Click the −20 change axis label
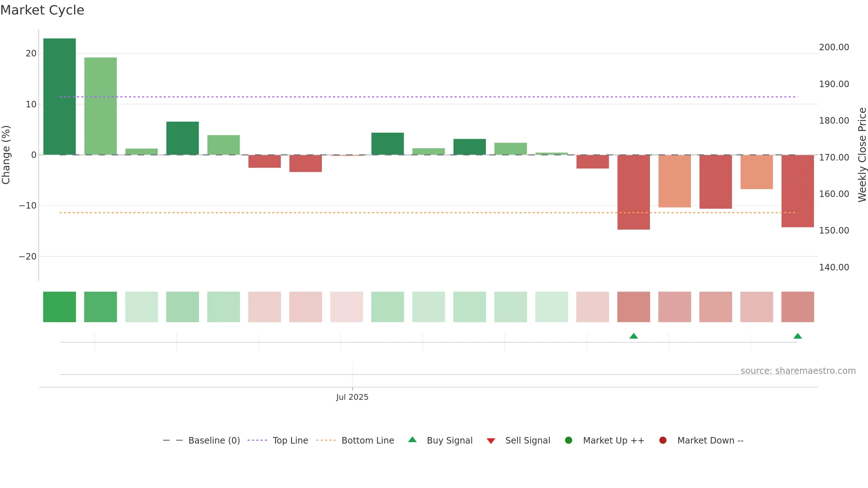868x488 pixels. point(28,257)
